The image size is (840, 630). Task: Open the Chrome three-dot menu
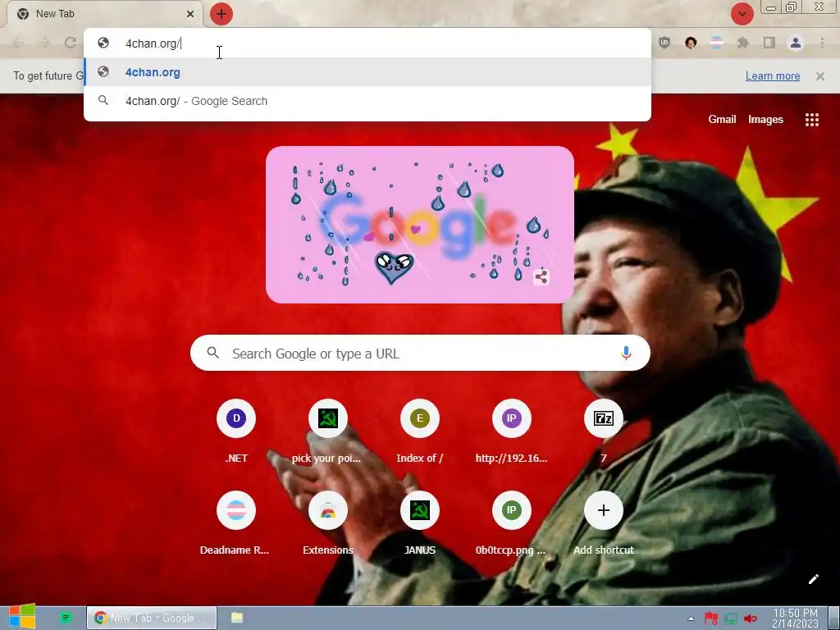click(x=822, y=43)
